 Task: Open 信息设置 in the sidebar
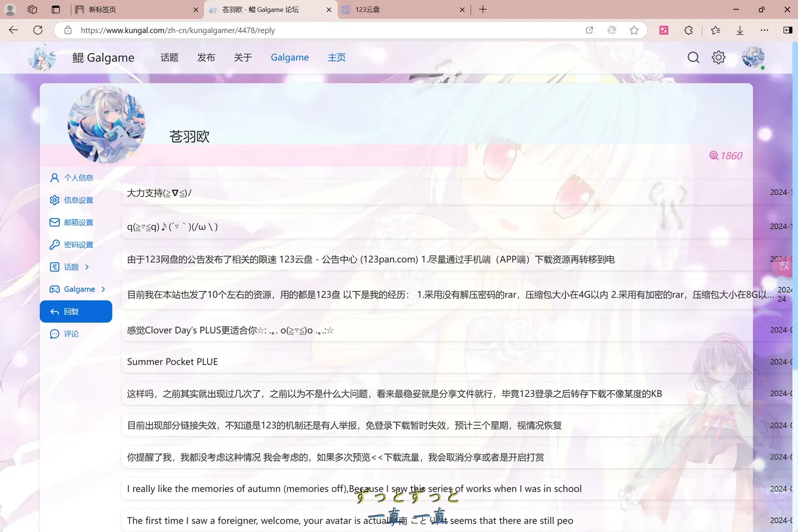(x=76, y=200)
